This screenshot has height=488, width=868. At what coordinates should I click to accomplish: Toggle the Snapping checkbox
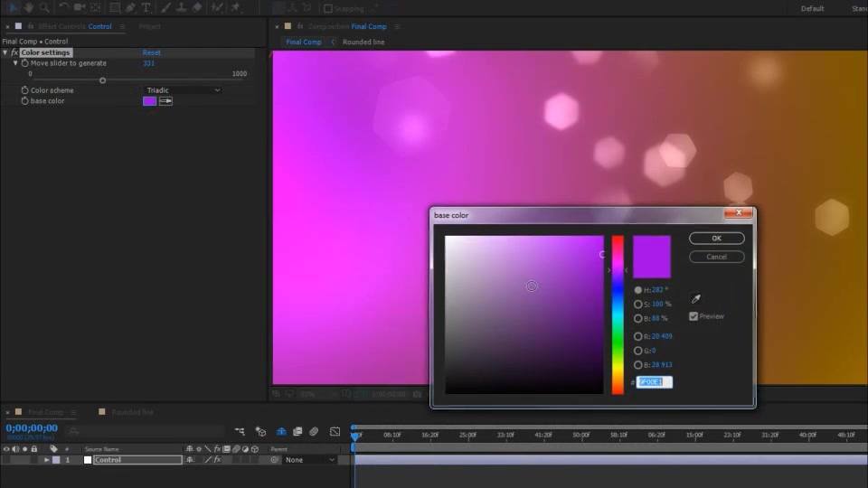point(327,8)
